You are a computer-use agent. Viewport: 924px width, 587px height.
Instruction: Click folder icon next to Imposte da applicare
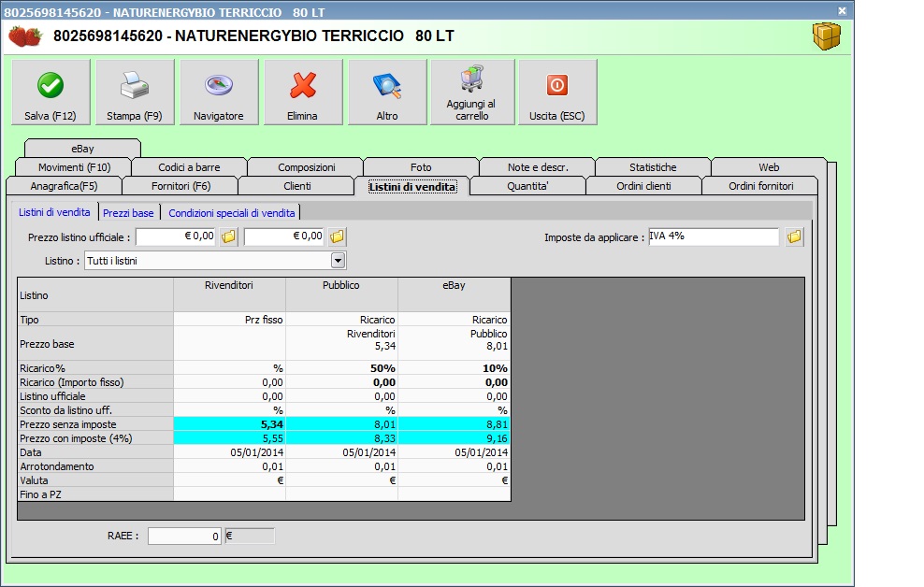(794, 236)
